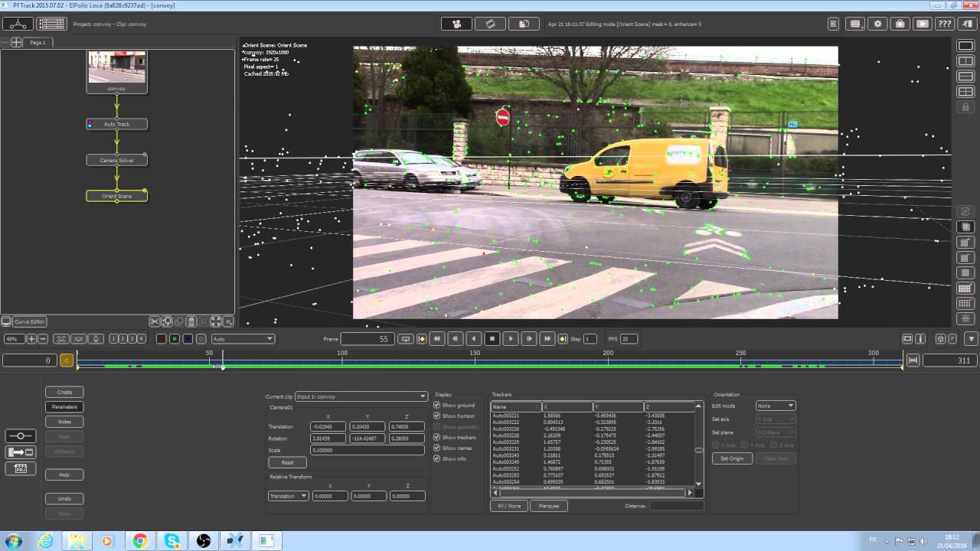
Task: Select the single viewport layout
Action: (x=965, y=46)
